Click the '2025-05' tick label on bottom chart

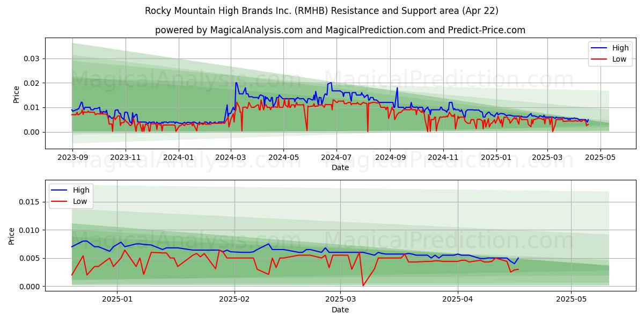point(572,300)
